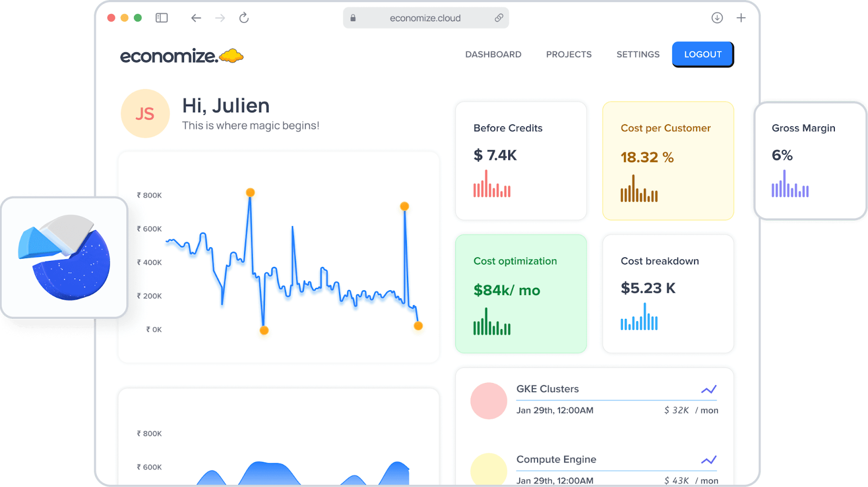Select the Cost breakdown card title
The width and height of the screenshot is (868, 487).
(660, 261)
